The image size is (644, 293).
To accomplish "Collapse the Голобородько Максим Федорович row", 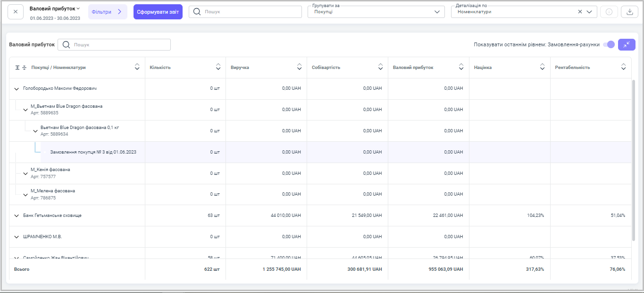I will (17, 89).
